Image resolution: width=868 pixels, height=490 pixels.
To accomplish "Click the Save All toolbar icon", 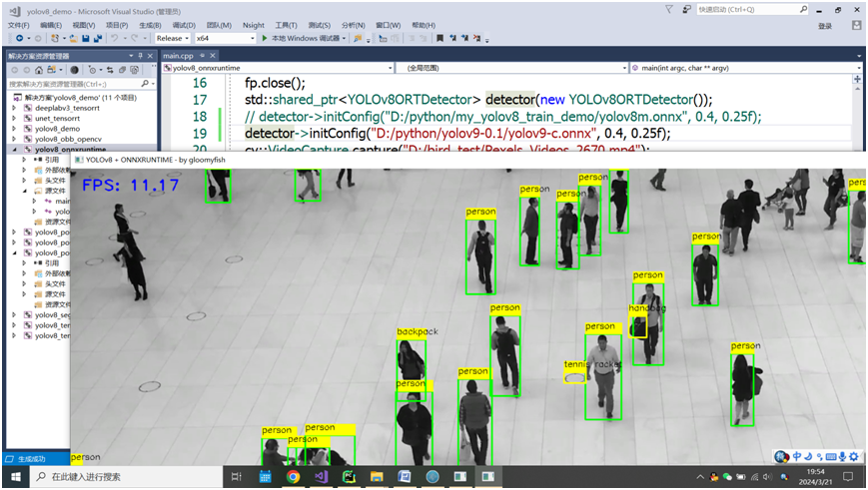I will [97, 39].
